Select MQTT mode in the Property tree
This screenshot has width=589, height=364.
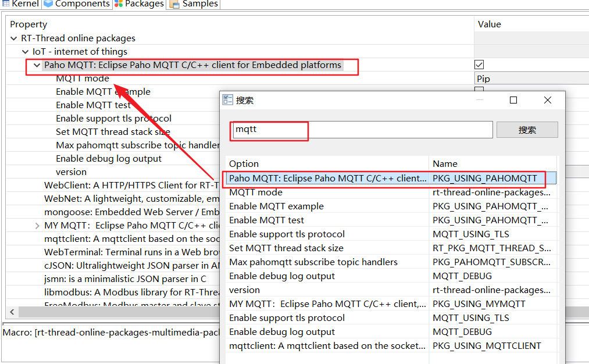point(83,78)
